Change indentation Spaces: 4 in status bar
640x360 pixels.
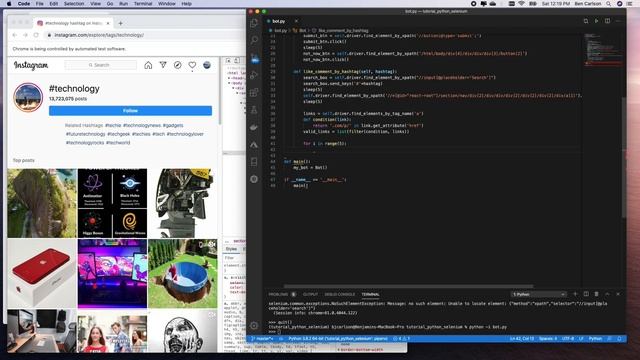pos(548,339)
